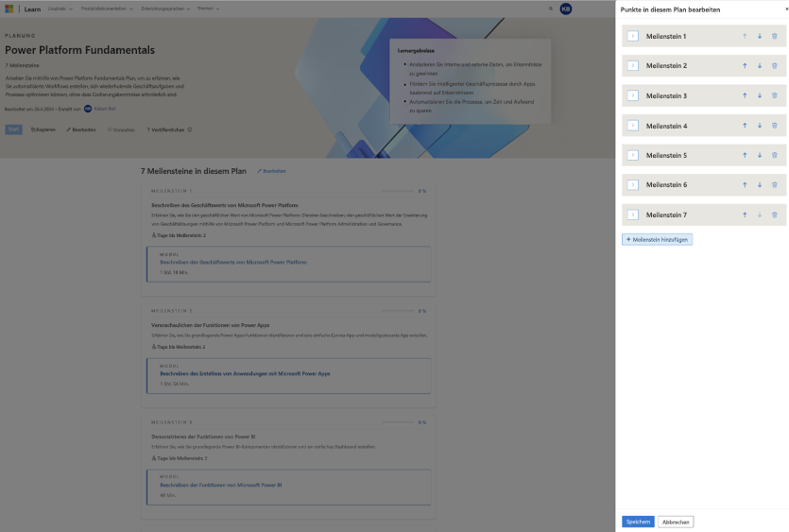Click Punkte in diesem Plan bearbeiten heading
The image size is (789, 532).
point(670,9)
